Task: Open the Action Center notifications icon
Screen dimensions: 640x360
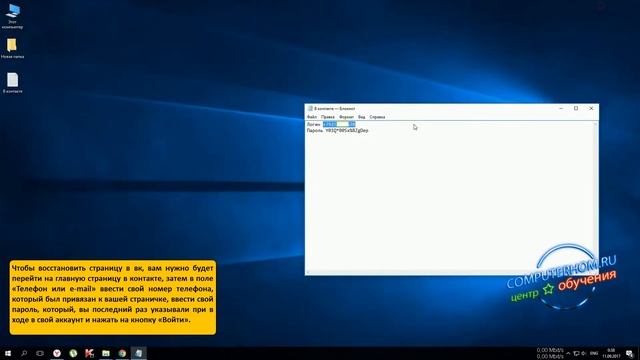Action: click(630, 353)
